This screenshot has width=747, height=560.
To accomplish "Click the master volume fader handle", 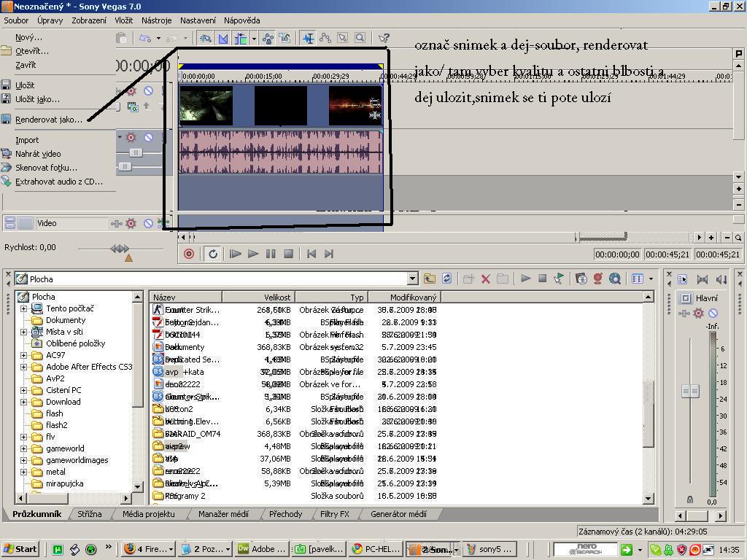I will [690, 391].
